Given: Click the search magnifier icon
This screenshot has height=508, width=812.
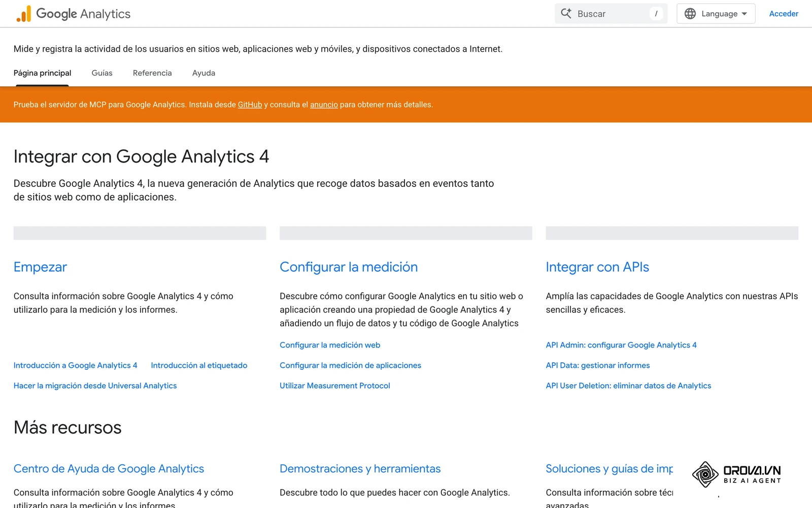Looking at the screenshot, I should [x=566, y=14].
